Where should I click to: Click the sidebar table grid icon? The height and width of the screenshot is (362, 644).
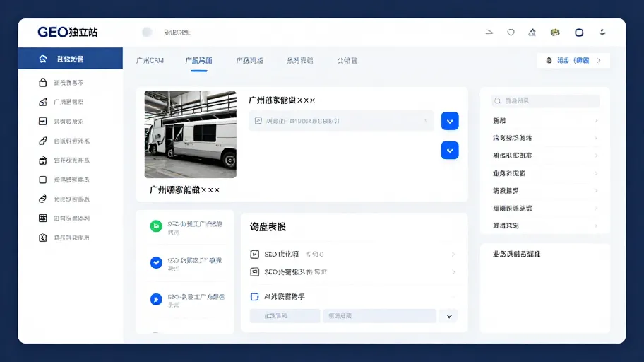pos(42,218)
